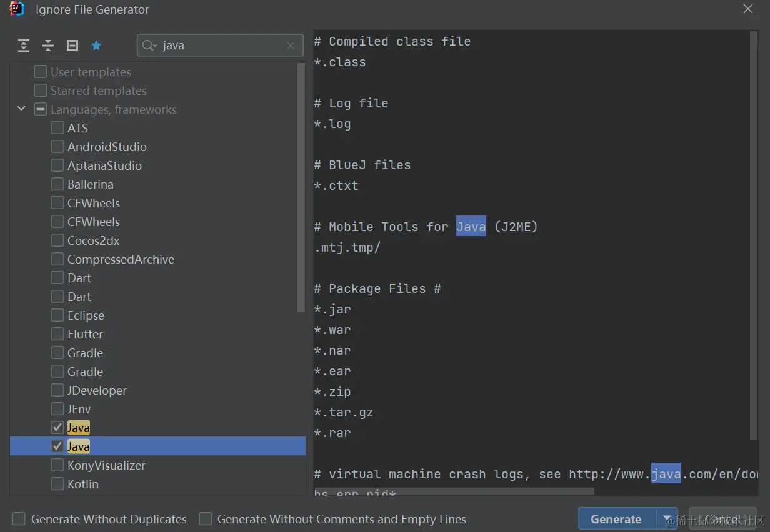The image size is (770, 532).
Task: Click the '# Mobile Tools for Java (J2ME)' line
Action: pyautogui.click(x=426, y=227)
